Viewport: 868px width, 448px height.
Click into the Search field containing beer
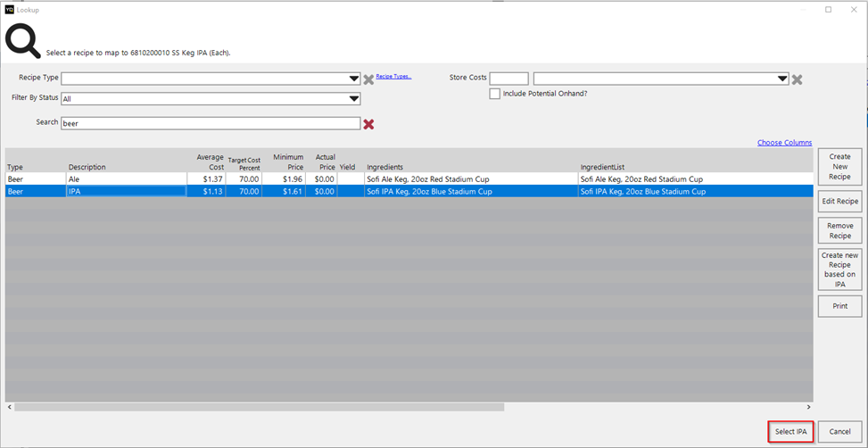coord(211,123)
